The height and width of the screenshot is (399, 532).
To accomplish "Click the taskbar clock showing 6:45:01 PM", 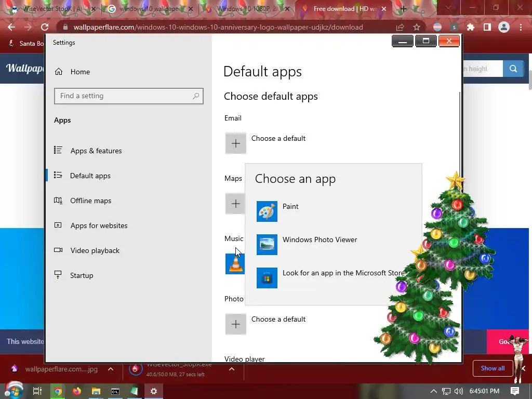I will pyautogui.click(x=484, y=391).
